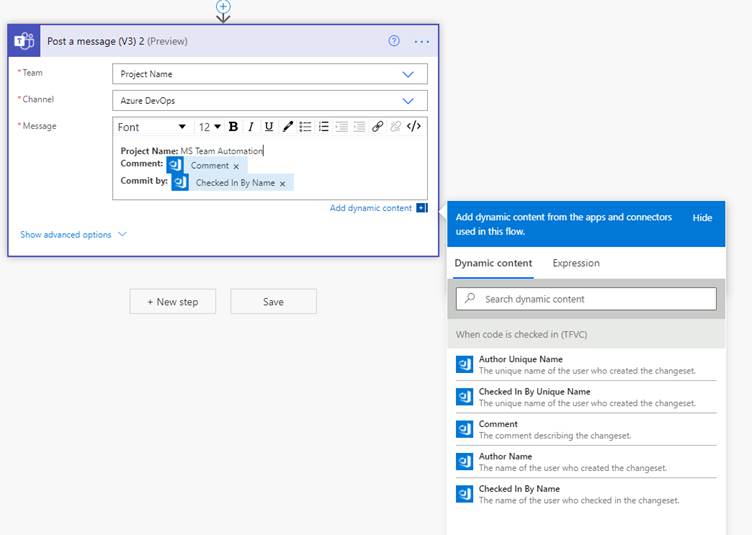Insert a hyperlink with the link icon
Image resolution: width=752 pixels, height=535 pixels.
tap(377, 127)
